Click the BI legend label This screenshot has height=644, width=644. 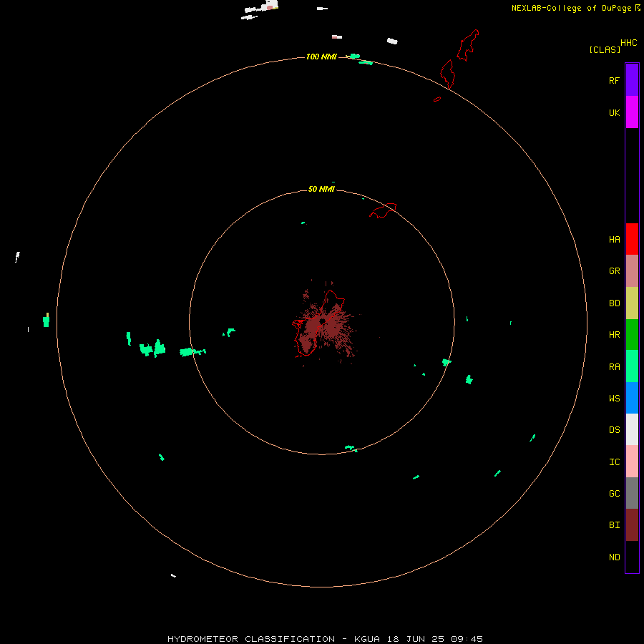(x=614, y=525)
